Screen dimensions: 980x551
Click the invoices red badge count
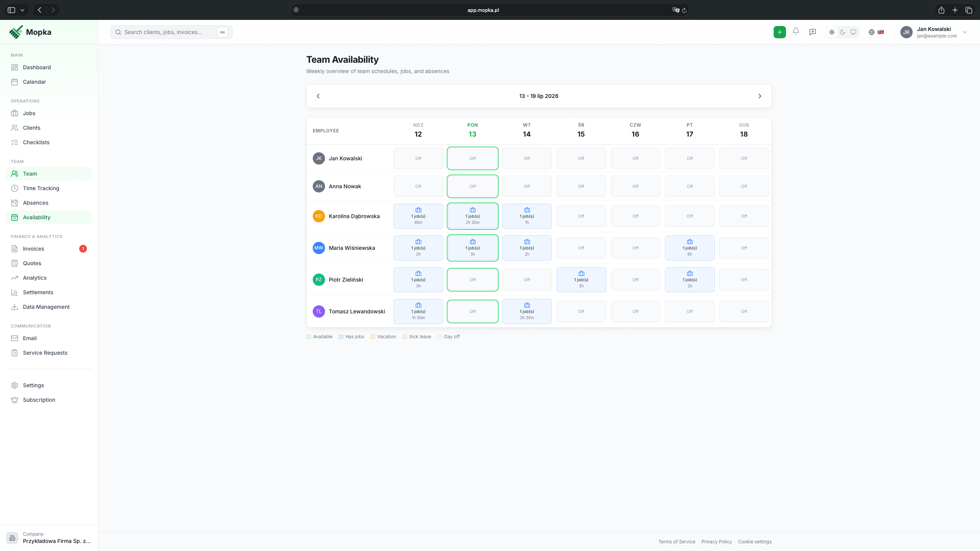pos(83,249)
